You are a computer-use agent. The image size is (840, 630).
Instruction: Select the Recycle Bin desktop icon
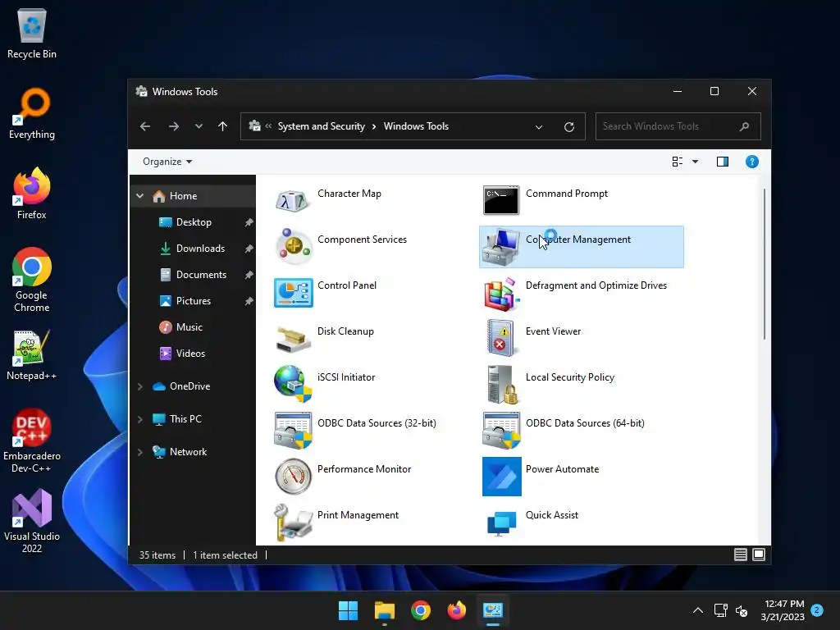tap(32, 34)
